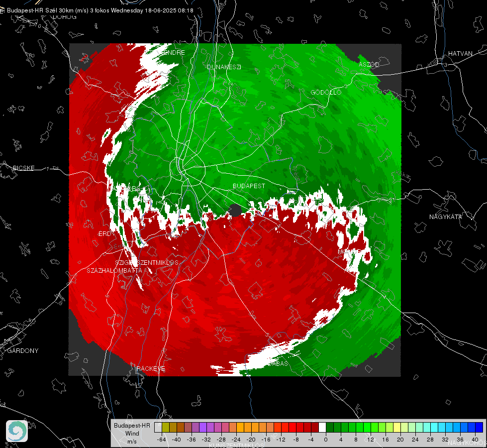Click the -4 value on the scale
The image size is (487, 448).
point(311,440)
